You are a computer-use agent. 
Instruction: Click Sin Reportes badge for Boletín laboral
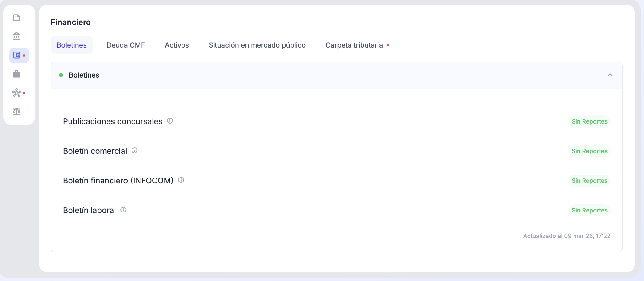pos(589,210)
